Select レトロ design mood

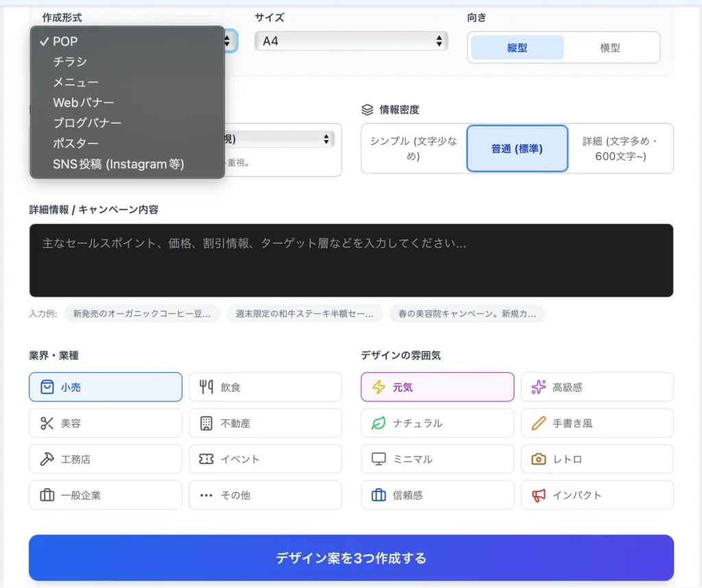point(597,459)
